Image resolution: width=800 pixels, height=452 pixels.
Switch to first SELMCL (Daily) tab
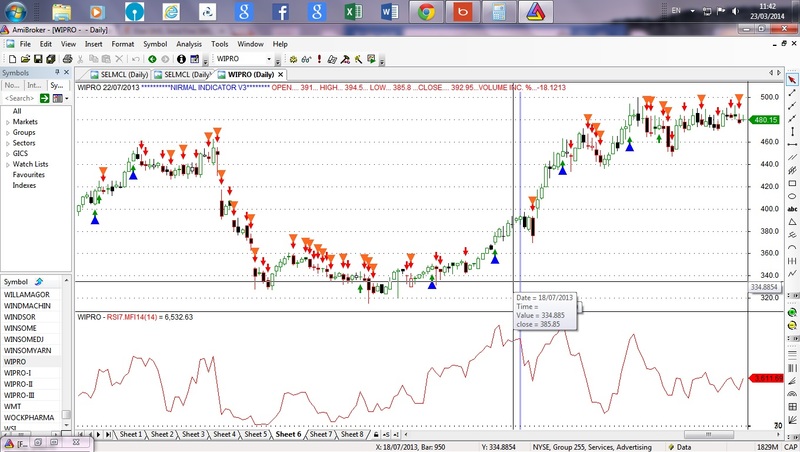tap(119, 74)
